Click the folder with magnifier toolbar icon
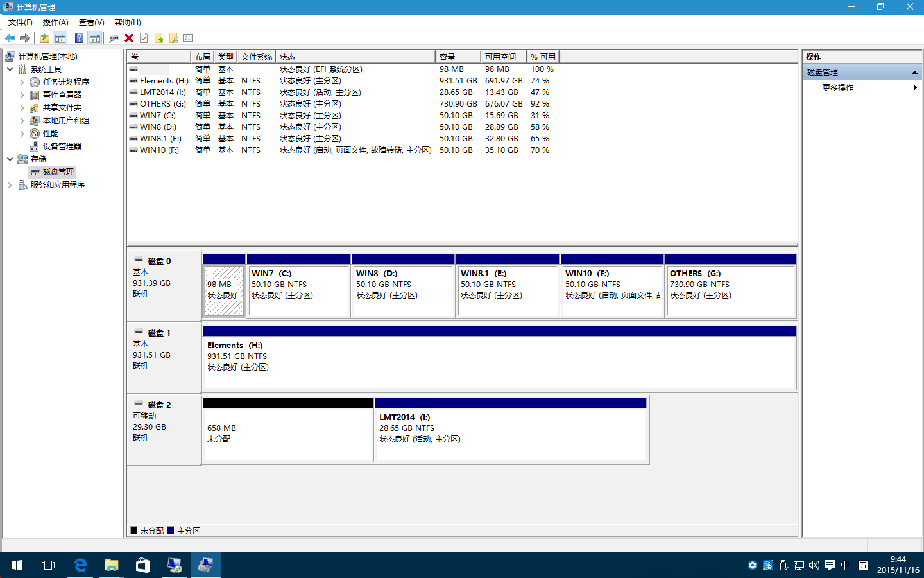The height and width of the screenshot is (578, 924). click(x=174, y=39)
